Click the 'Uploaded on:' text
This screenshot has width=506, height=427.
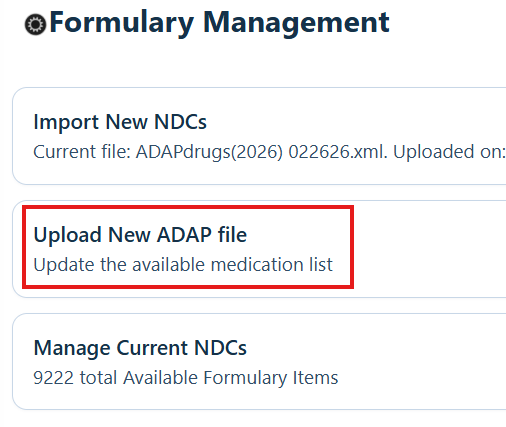click(449, 152)
